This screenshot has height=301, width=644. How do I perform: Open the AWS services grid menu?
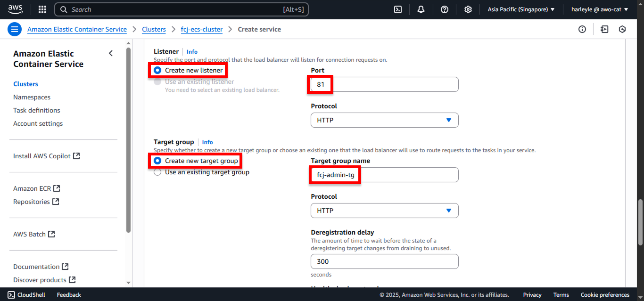click(42, 9)
